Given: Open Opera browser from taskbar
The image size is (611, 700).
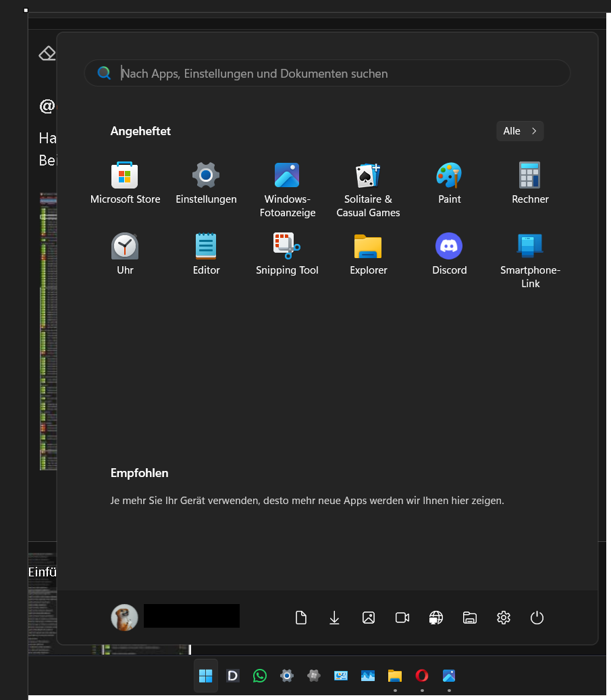Looking at the screenshot, I should (x=422, y=676).
